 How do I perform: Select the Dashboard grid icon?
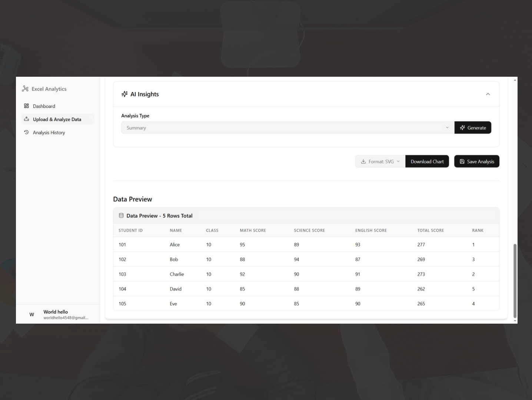click(x=26, y=106)
